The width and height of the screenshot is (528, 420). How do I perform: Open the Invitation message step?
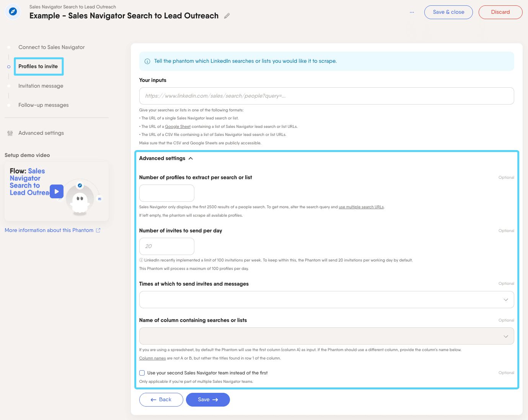(41, 86)
